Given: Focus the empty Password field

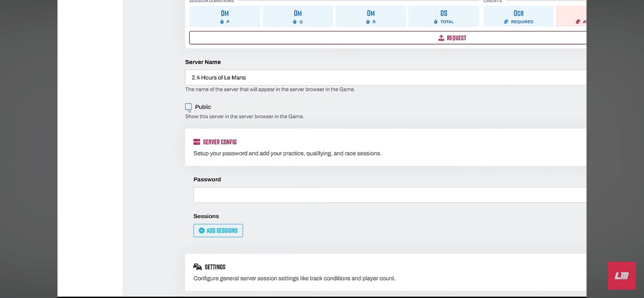Looking at the screenshot, I should click(390, 195).
